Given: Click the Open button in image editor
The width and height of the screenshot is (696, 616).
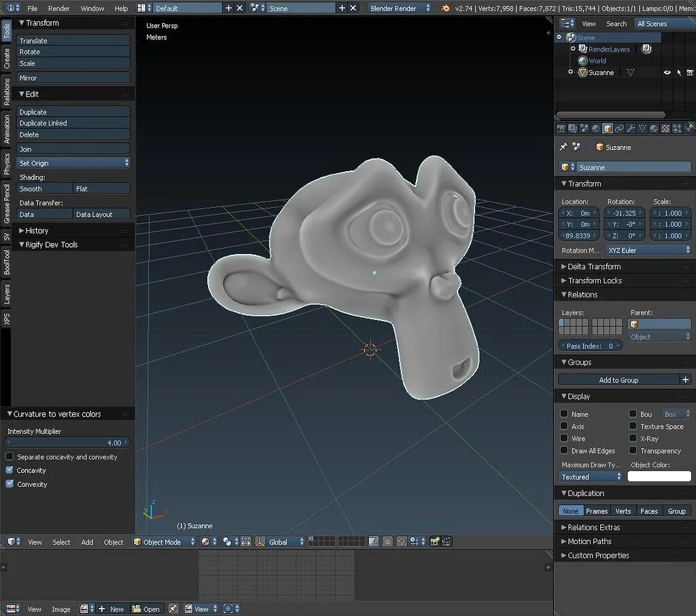Looking at the screenshot, I should [146, 609].
